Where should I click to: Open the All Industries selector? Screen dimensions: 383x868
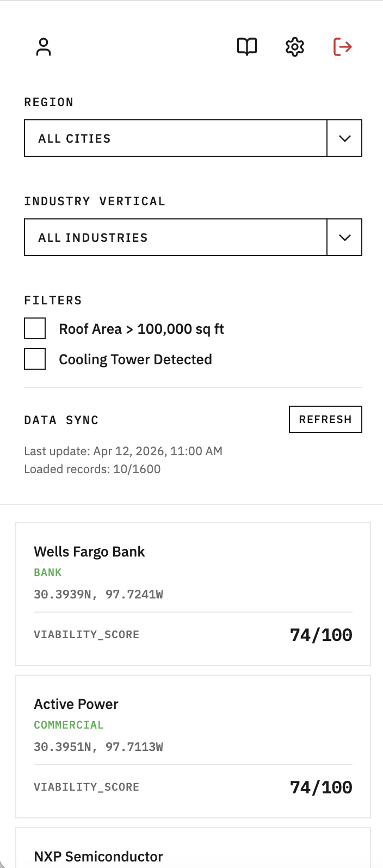click(x=175, y=237)
